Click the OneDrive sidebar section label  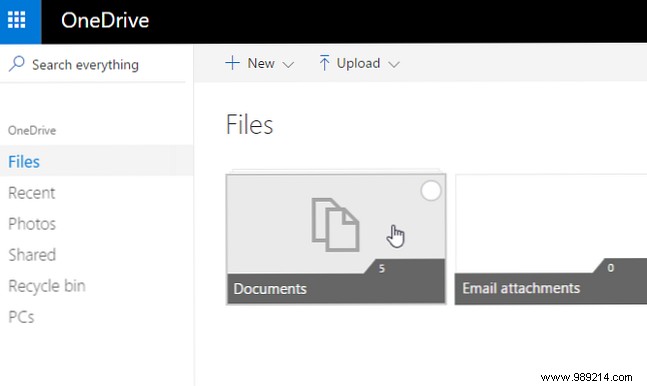pos(32,130)
